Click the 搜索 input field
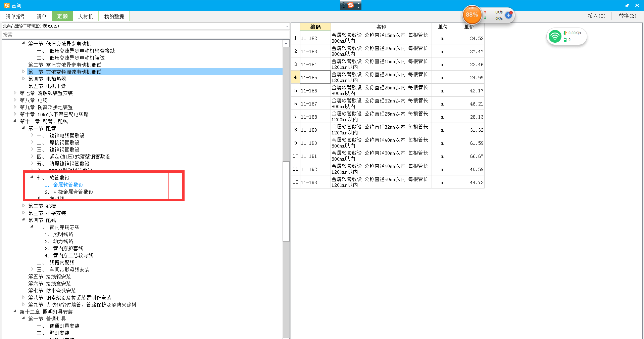 tap(146, 35)
